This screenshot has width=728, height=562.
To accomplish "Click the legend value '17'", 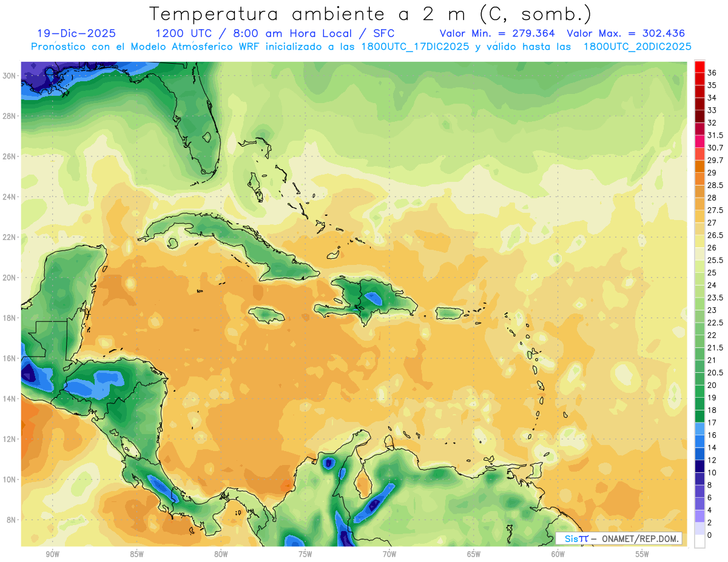I will (712, 423).
